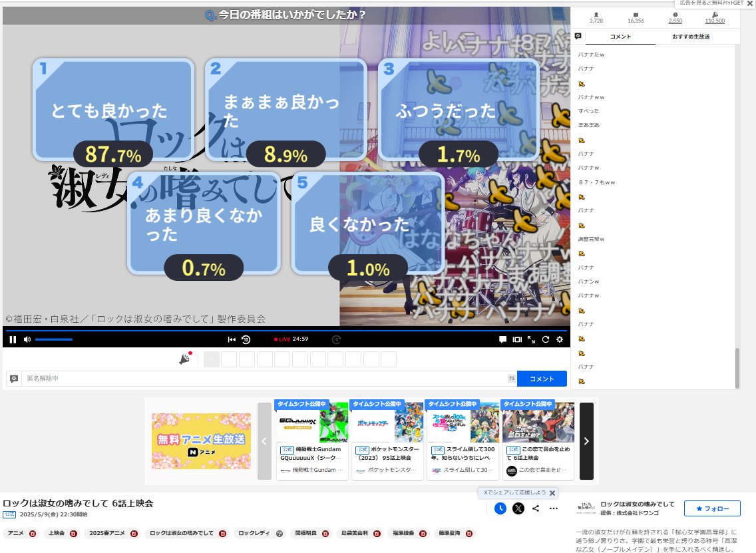Show previous timeshift carousel items

tap(264, 441)
